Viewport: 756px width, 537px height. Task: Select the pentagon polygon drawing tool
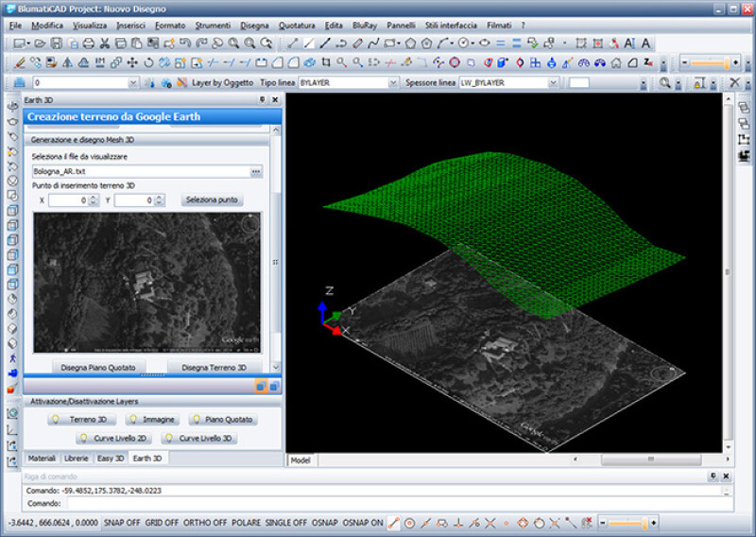(410, 43)
